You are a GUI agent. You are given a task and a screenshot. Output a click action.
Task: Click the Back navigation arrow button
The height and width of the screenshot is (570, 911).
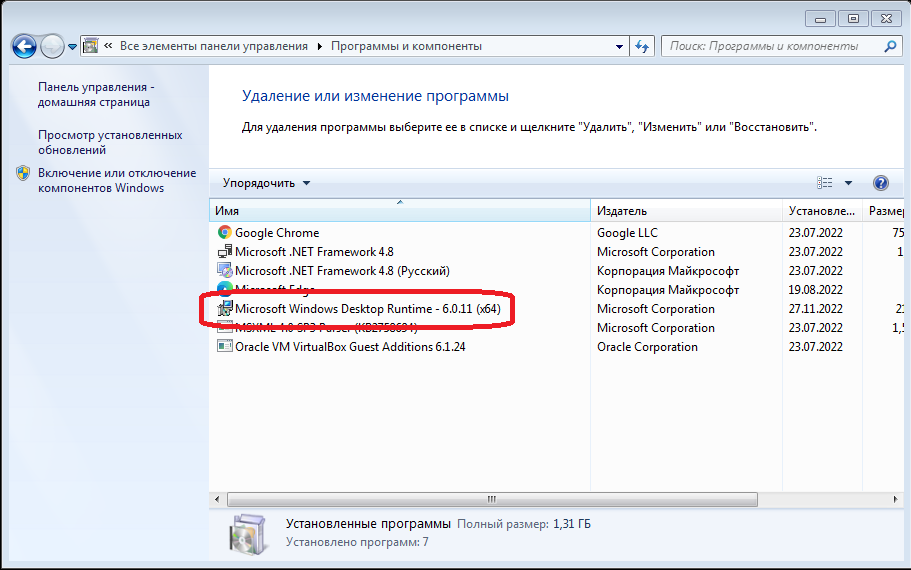tap(24, 46)
